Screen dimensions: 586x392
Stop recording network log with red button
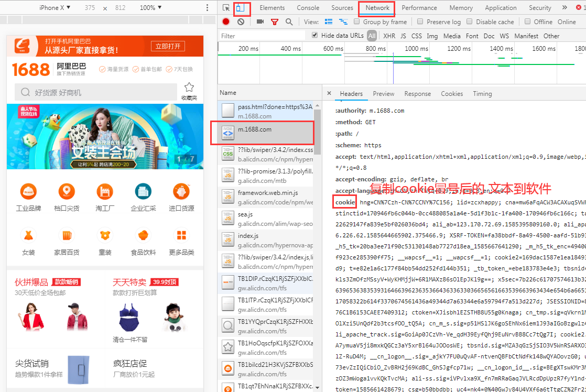coord(226,21)
